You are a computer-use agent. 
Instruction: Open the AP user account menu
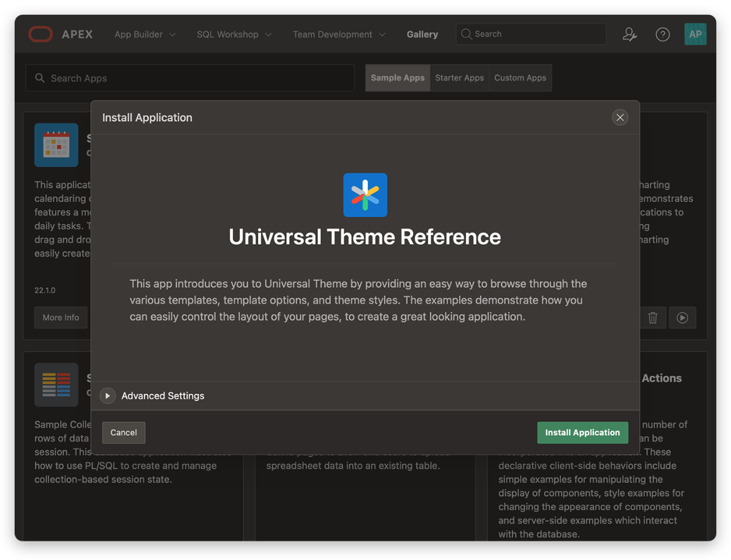[x=695, y=35]
